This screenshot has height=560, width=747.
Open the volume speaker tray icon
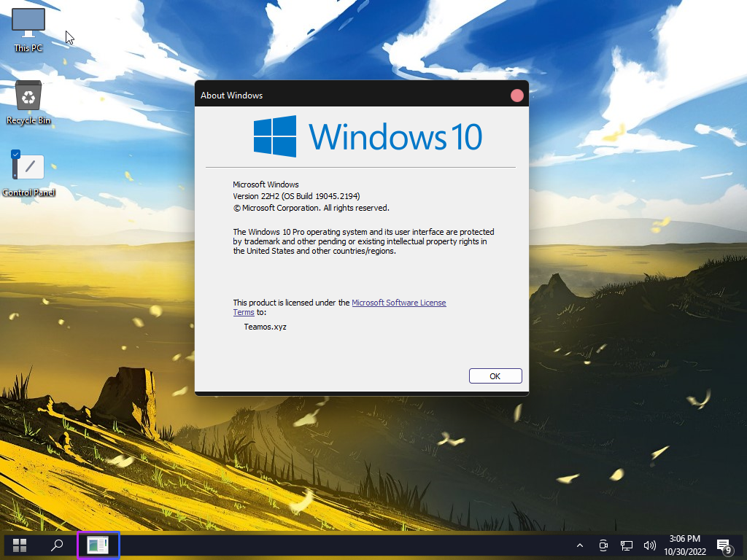[649, 545]
